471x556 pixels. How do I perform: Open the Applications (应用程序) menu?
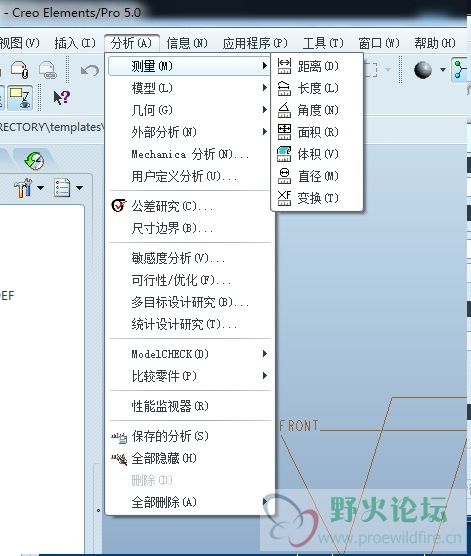(255, 43)
